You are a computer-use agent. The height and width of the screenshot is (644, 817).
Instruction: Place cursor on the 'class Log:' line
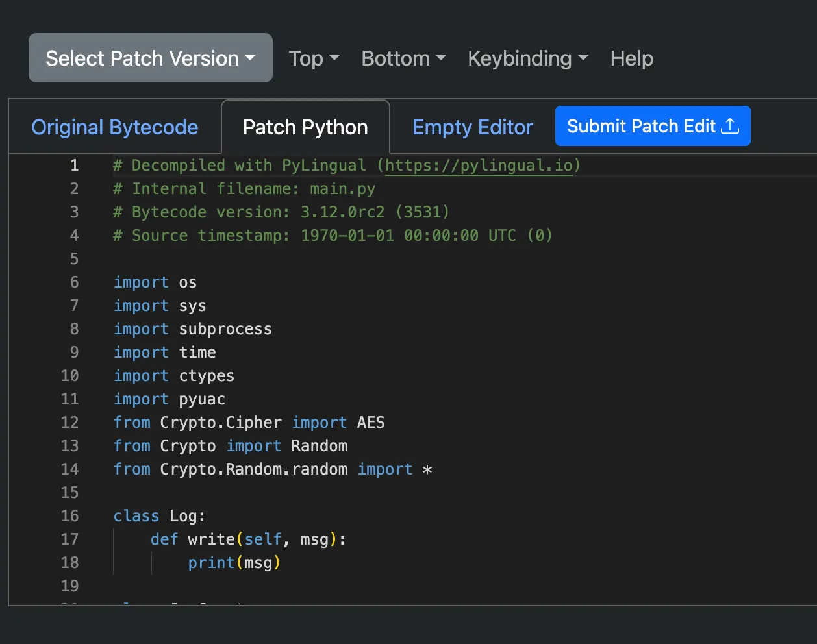[x=159, y=516]
